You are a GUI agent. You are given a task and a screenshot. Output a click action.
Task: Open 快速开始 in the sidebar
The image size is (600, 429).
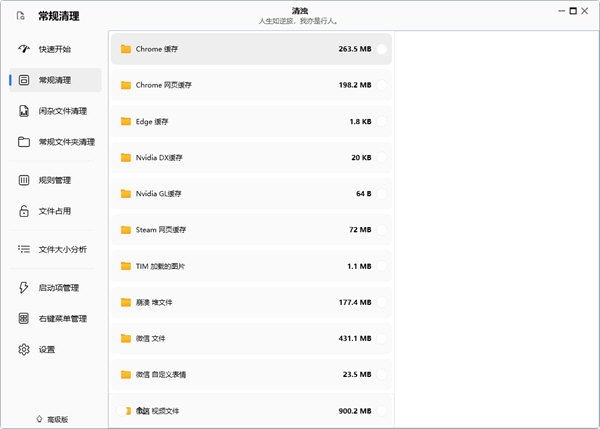54,49
